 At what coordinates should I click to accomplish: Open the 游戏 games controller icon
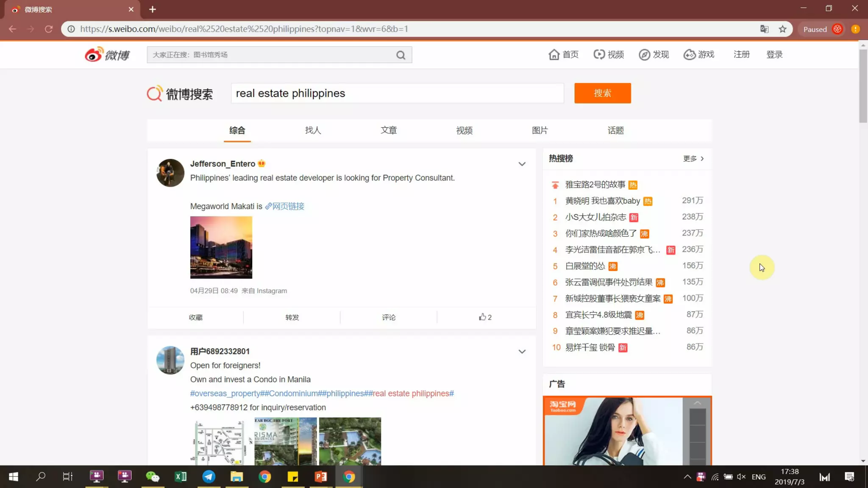pyautogui.click(x=690, y=55)
